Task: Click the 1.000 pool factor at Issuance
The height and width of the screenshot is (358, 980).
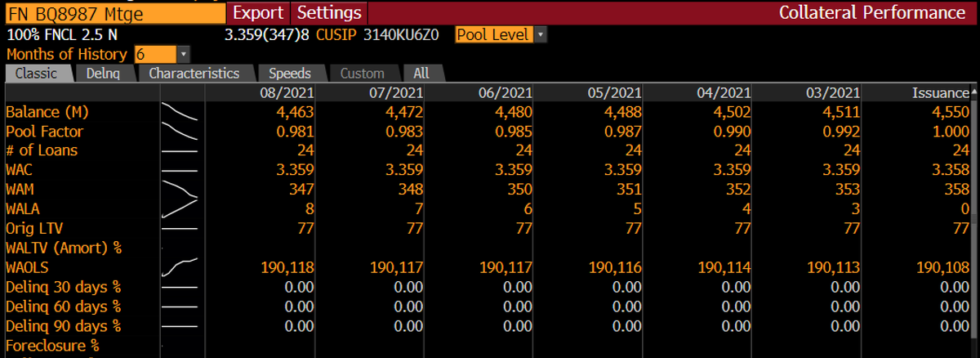Action: point(951,132)
